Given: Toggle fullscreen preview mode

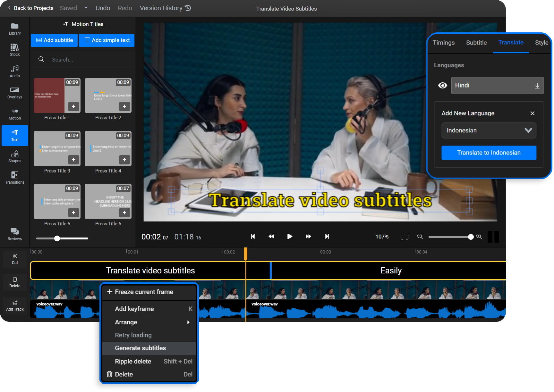Looking at the screenshot, I should coord(404,237).
